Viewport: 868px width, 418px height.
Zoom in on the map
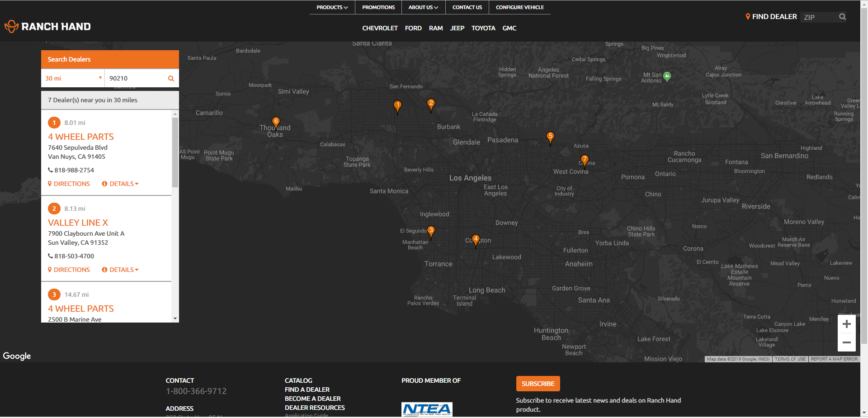(x=847, y=324)
